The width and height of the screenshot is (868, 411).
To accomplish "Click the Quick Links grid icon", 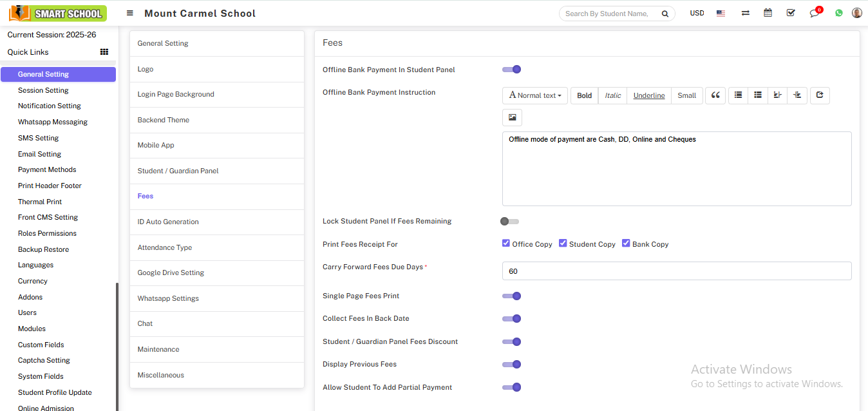I will pos(104,52).
